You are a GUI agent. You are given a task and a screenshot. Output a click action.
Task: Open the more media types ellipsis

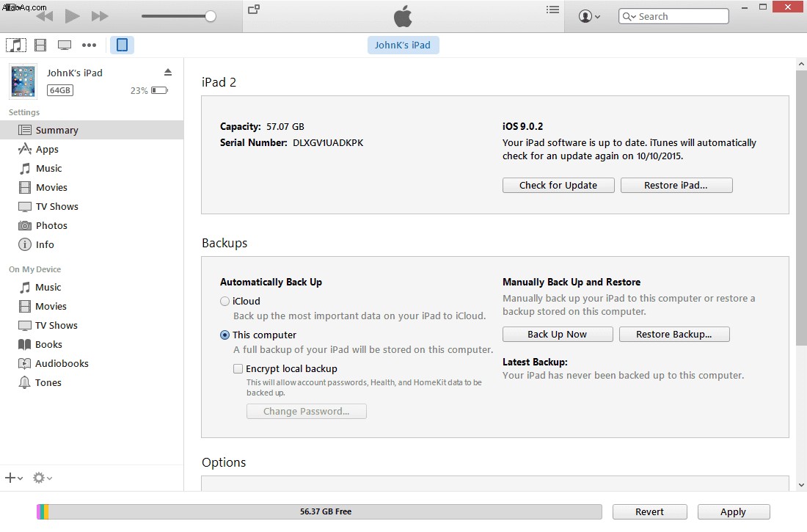point(89,45)
